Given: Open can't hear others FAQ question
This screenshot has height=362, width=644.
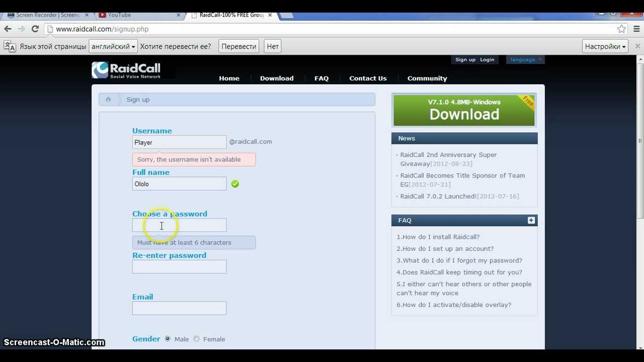Looking at the screenshot, I should (x=464, y=289).
